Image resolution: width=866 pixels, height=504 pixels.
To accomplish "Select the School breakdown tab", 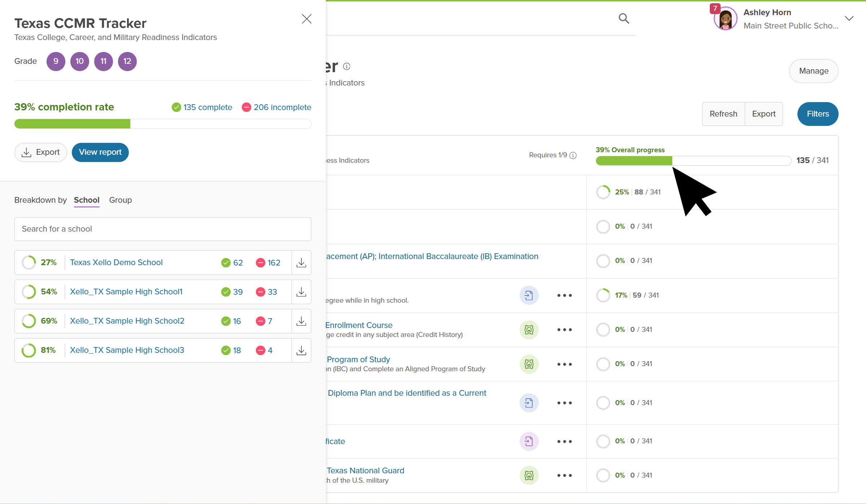I will tap(87, 200).
